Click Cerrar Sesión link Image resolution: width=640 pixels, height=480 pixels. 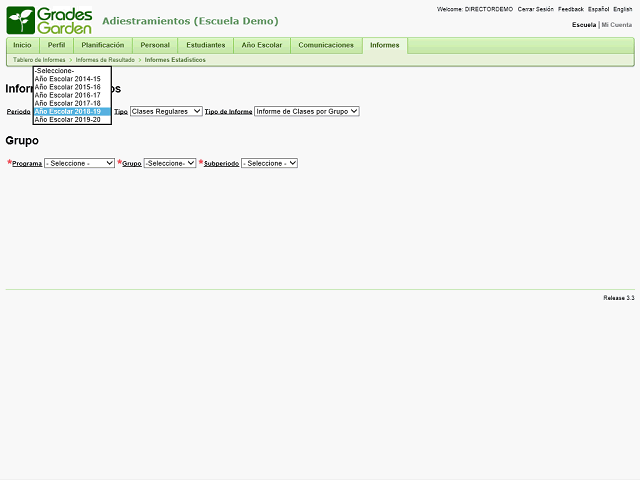click(x=535, y=9)
